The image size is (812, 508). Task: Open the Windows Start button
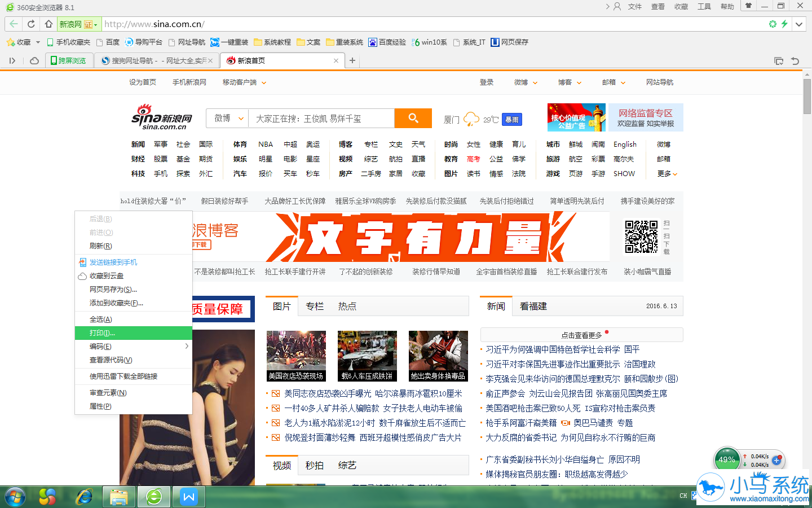(15, 497)
